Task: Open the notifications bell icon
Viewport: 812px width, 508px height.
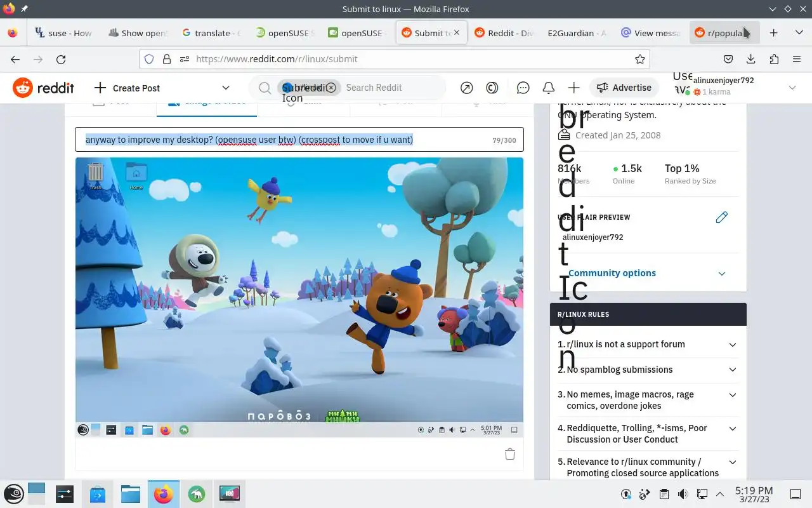Action: point(548,88)
